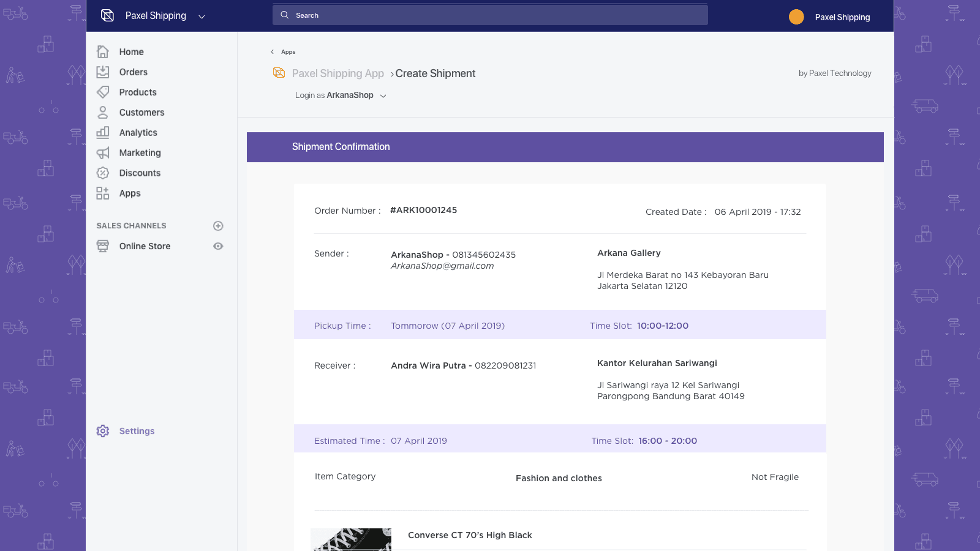The height and width of the screenshot is (551, 980).
Task: Click the Products tag icon
Action: point(103,92)
